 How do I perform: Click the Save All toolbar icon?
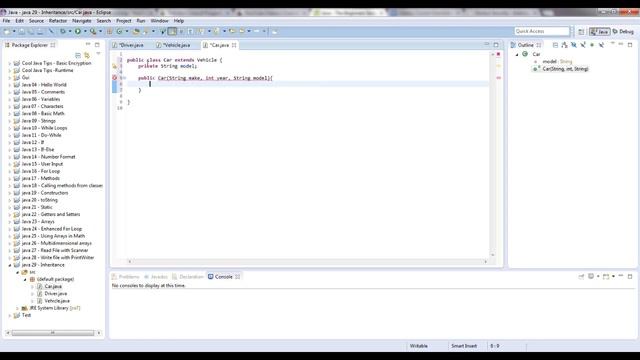click(31, 31)
